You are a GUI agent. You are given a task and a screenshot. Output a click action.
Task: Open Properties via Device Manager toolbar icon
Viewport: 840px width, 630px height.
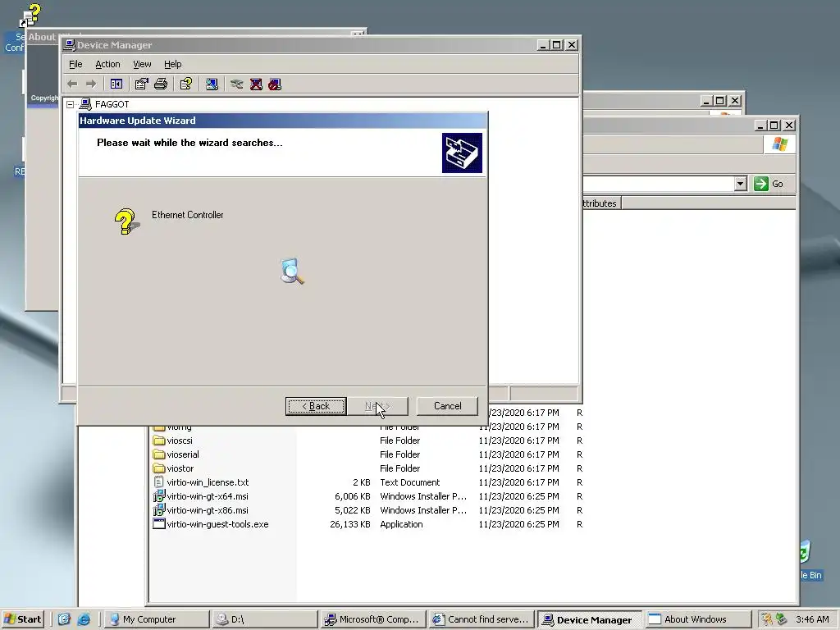(141, 84)
